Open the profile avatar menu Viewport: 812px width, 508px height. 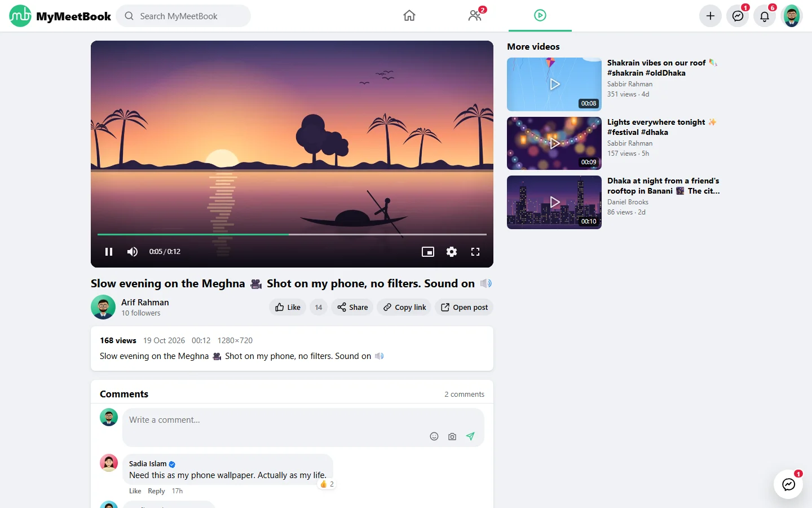(x=792, y=16)
